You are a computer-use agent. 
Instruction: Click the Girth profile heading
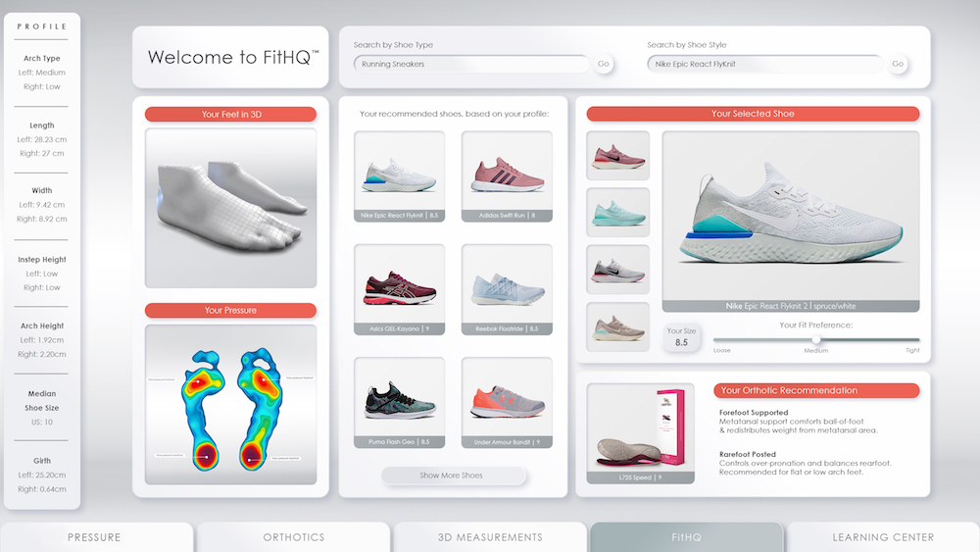(42, 461)
